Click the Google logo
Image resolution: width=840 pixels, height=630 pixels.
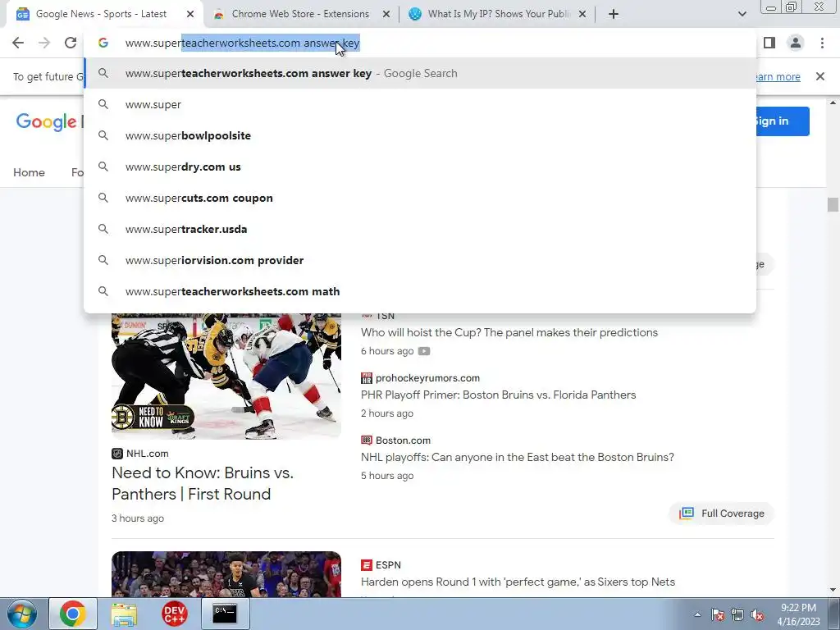pyautogui.click(x=46, y=122)
